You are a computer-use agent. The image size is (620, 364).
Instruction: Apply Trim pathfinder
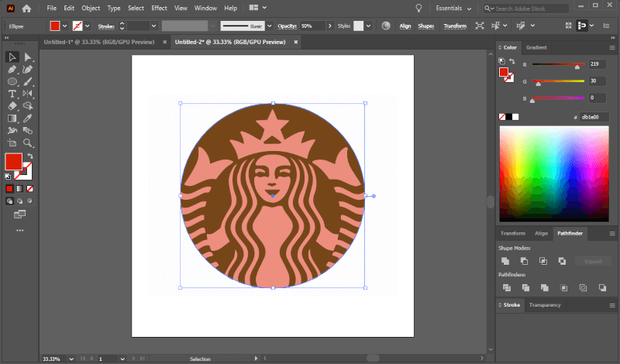click(525, 288)
